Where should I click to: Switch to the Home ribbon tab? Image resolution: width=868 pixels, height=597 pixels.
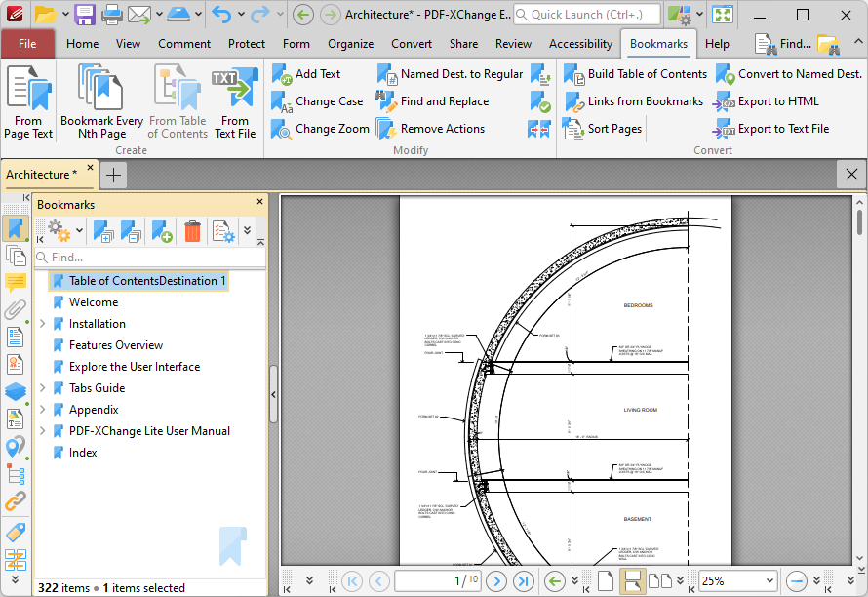83,44
